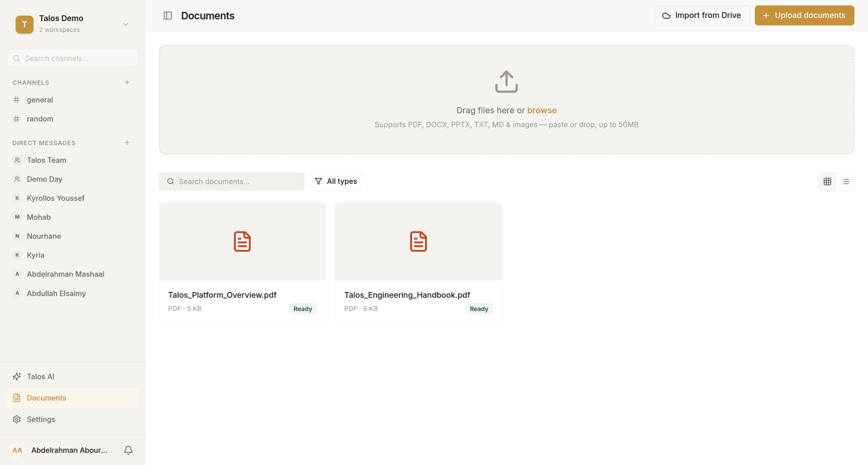Focus the Search documents field
This screenshot has width=868, height=465.
pyautogui.click(x=231, y=181)
